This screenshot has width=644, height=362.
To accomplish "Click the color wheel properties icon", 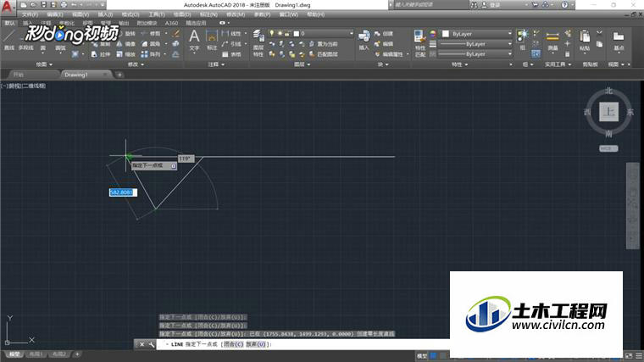I will 433,34.
